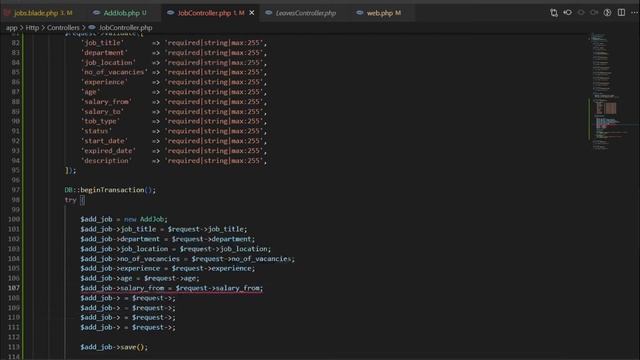Click PHP icon in breadcrumb before JobController.php

tap(92, 27)
